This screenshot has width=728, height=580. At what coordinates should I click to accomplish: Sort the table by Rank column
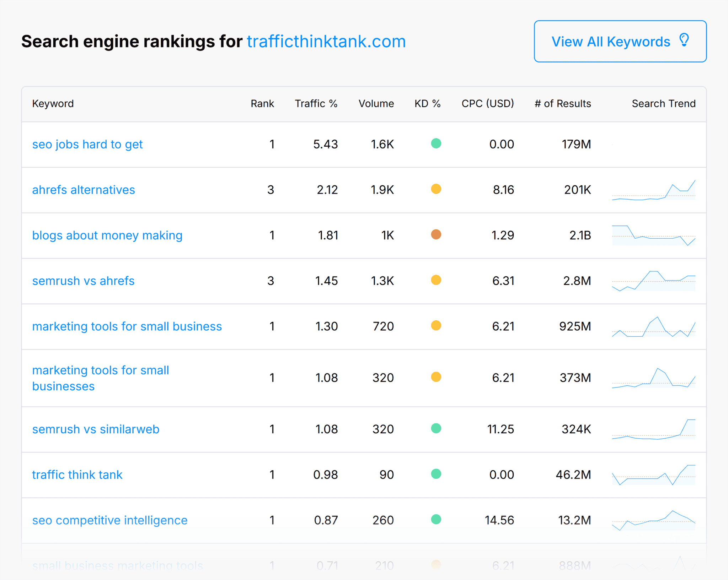click(x=262, y=103)
